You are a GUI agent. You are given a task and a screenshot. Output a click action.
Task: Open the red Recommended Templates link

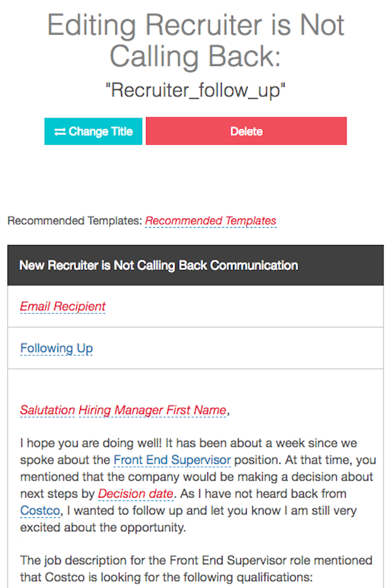click(x=210, y=221)
